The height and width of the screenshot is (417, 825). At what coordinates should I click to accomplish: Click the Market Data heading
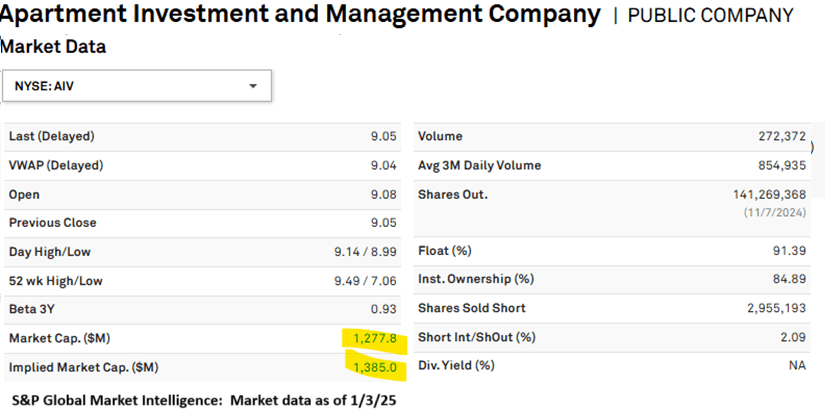coord(53,47)
